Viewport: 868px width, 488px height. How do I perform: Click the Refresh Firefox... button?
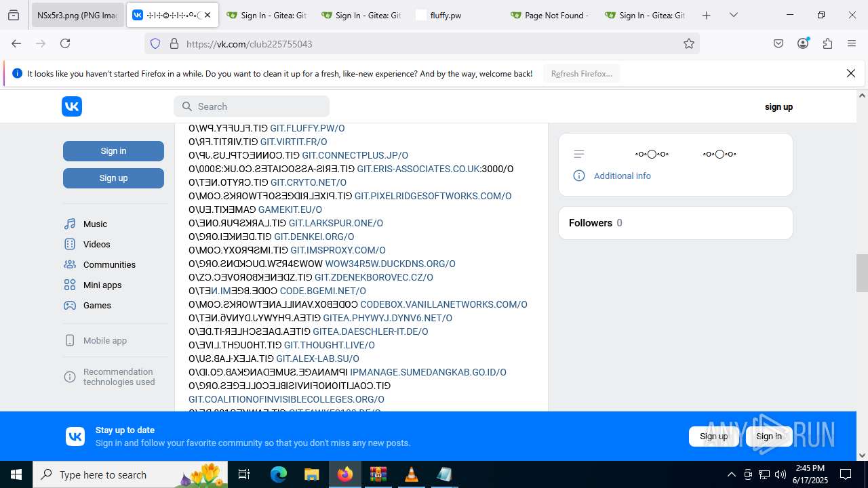pos(582,73)
